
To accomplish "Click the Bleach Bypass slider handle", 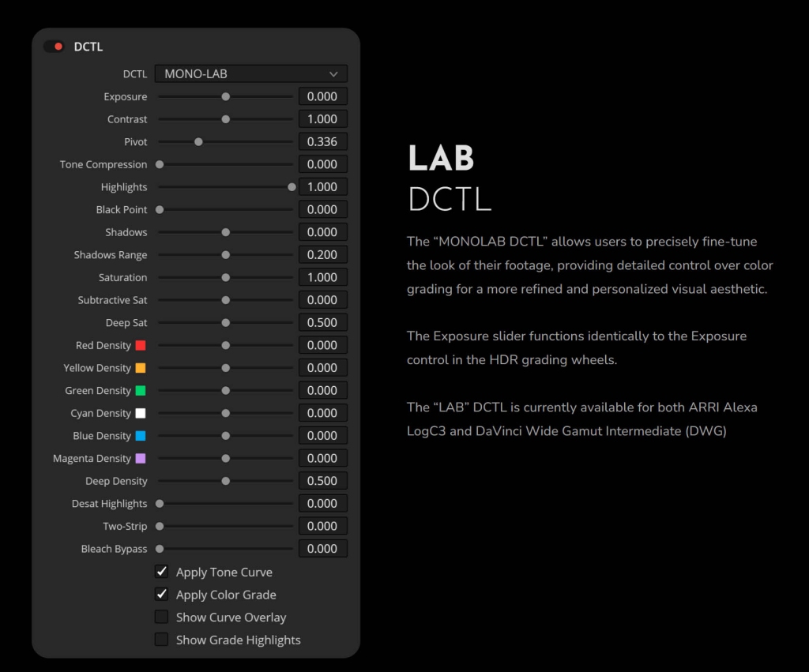I will click(160, 549).
